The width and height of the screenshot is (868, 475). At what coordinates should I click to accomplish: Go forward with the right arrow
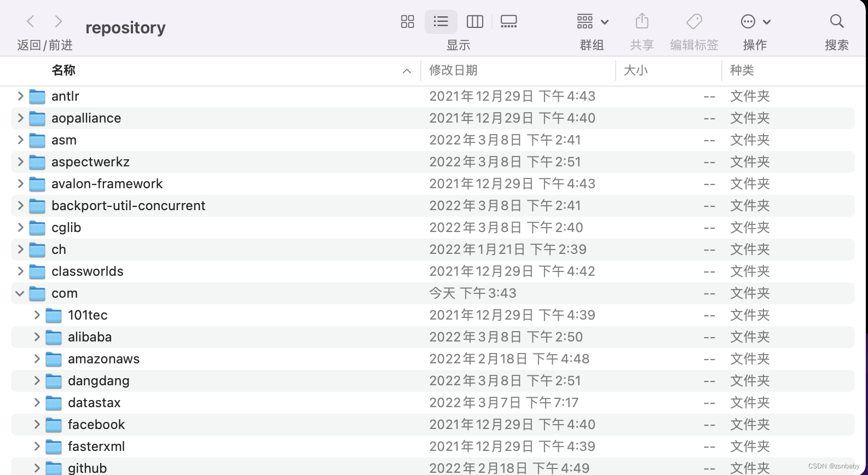point(59,21)
